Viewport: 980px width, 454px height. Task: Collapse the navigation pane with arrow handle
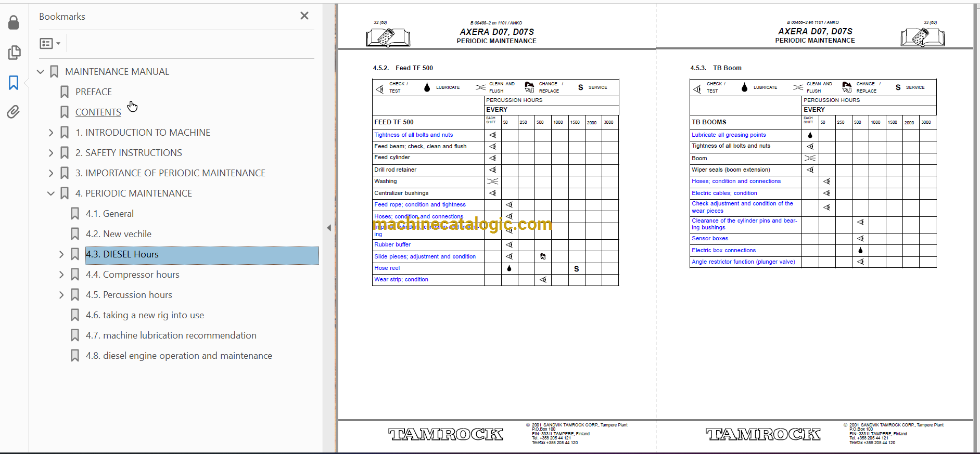[x=329, y=228]
